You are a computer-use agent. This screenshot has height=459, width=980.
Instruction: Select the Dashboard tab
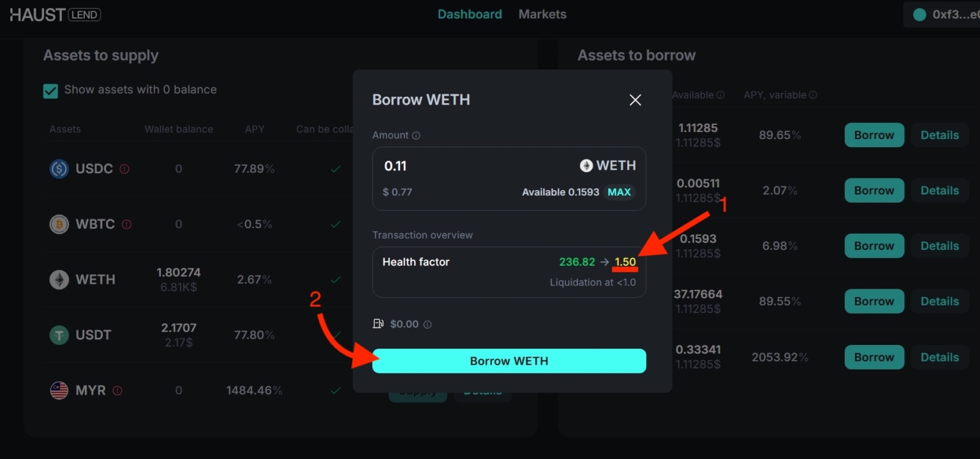pyautogui.click(x=470, y=14)
